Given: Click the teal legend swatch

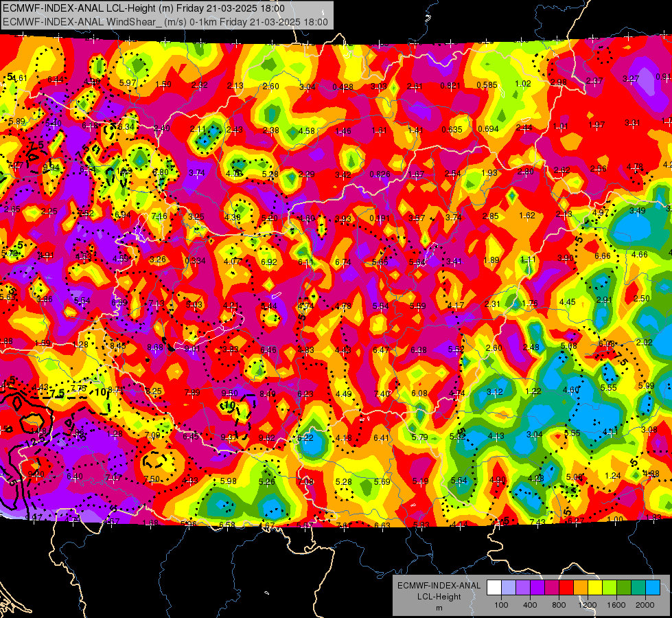Looking at the screenshot, I should pos(638,588).
